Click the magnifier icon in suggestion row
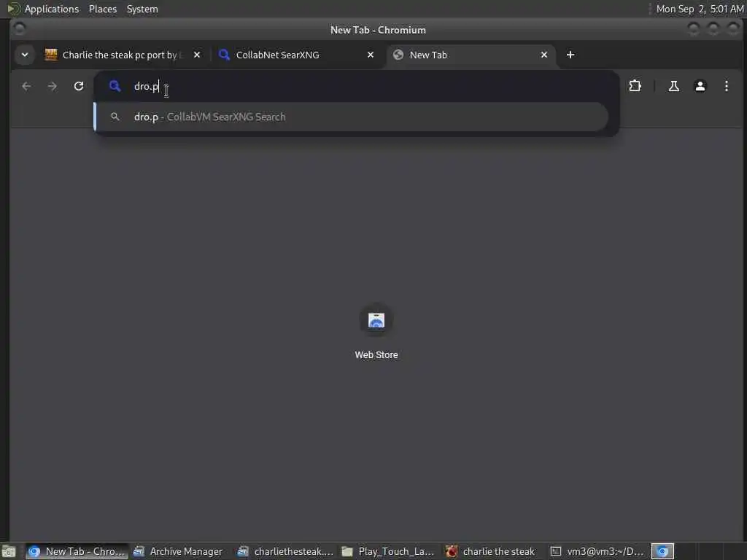The image size is (747, 560). tap(115, 117)
